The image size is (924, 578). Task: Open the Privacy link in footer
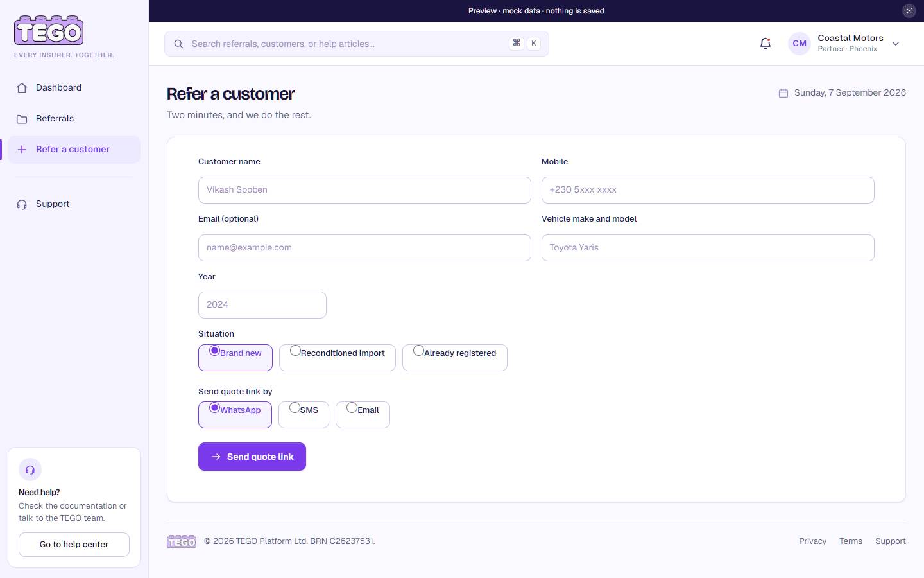click(x=812, y=541)
